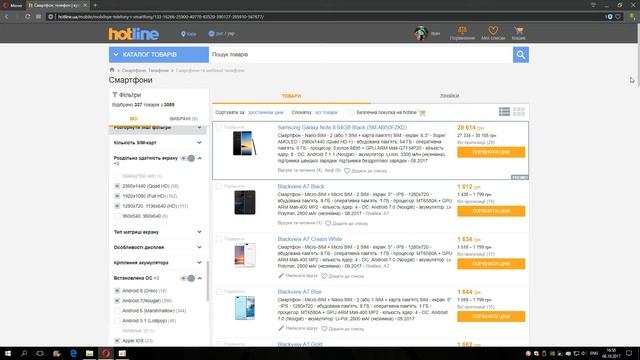The image size is (640, 360).
Task: Add Samsung Galaxy Note 8 to wishlist (heart)
Action: [x=347, y=171]
